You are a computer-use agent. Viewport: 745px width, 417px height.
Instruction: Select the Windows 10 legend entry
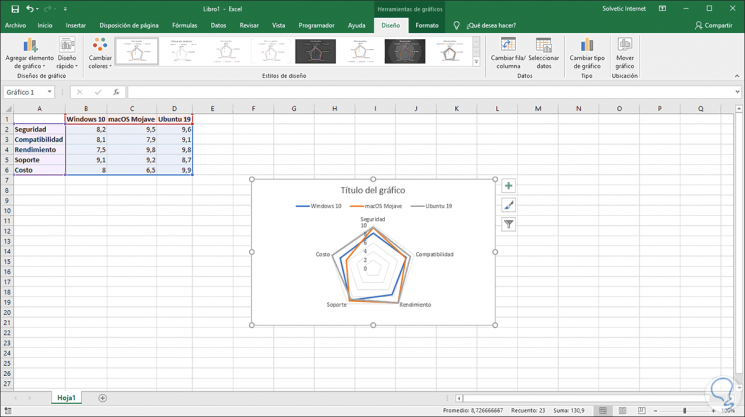[318, 206]
